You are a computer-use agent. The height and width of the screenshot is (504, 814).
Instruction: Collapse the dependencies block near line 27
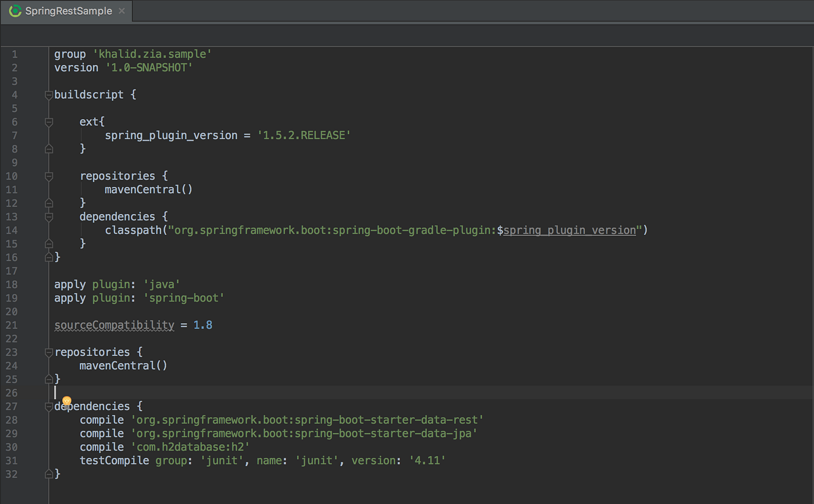[x=49, y=406]
